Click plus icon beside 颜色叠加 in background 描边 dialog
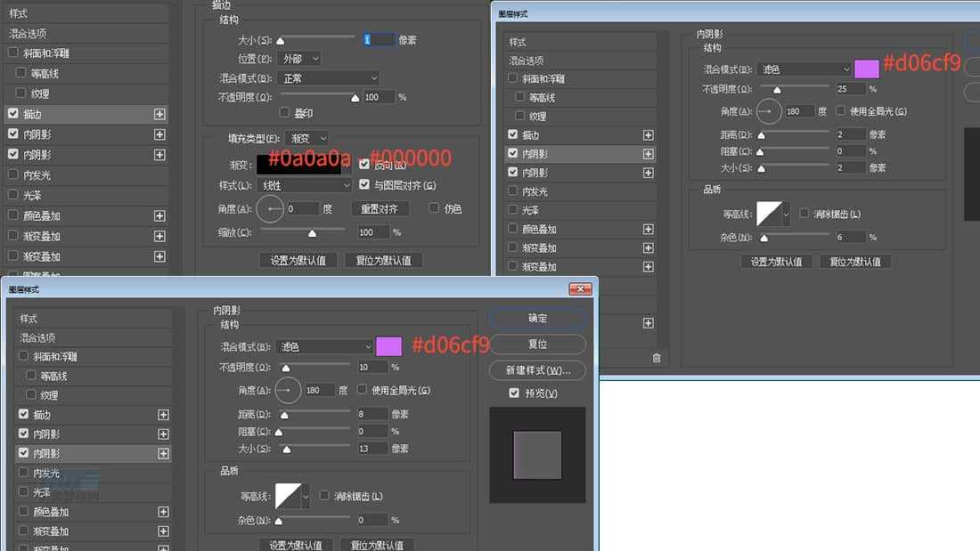Image resolution: width=980 pixels, height=551 pixels. 159,216
